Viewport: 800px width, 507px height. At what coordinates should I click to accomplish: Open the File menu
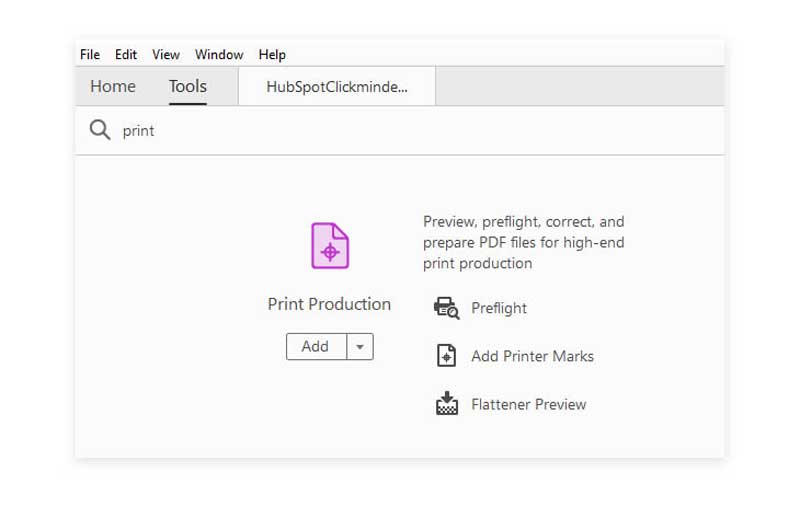[x=90, y=54]
